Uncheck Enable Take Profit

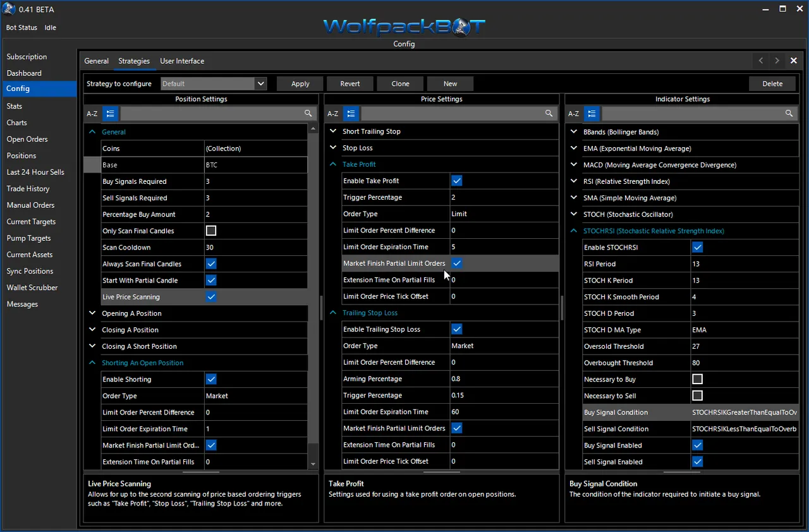457,181
